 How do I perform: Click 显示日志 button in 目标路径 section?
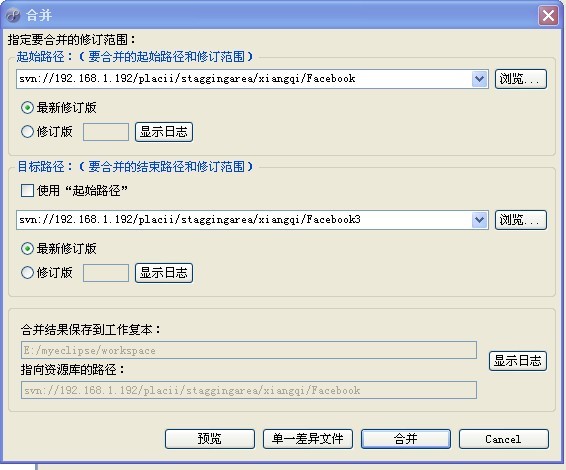coord(164,273)
